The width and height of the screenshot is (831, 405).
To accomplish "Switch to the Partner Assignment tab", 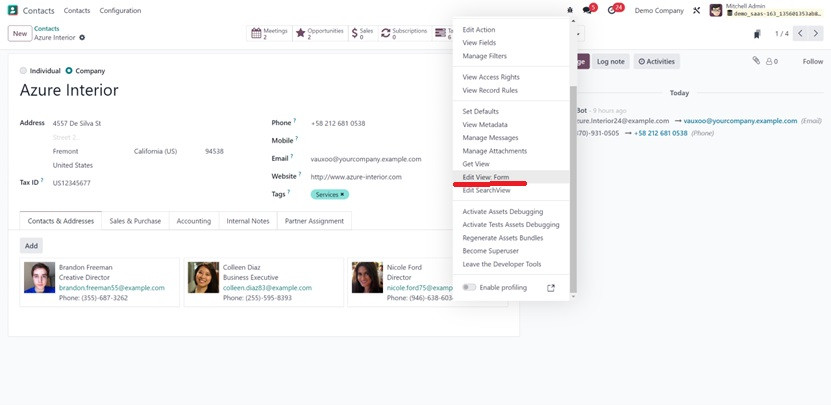I will (x=314, y=221).
